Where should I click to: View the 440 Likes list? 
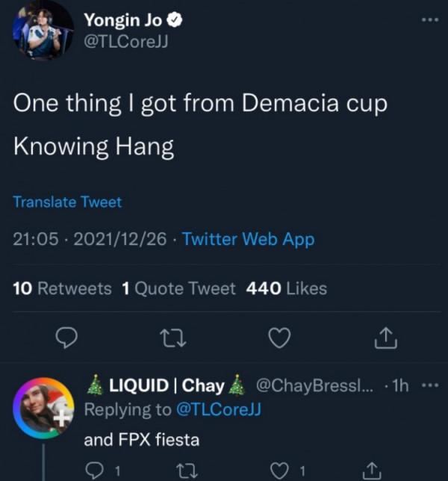click(286, 288)
